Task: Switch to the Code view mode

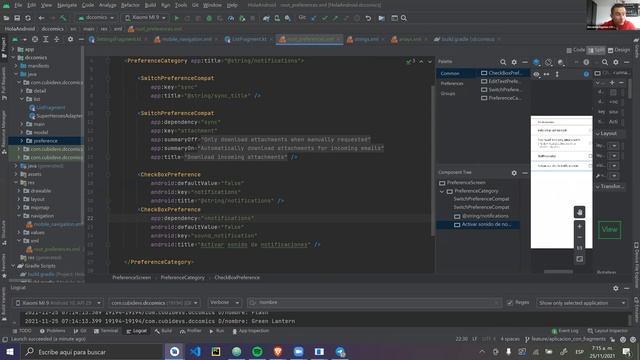Action: click(x=576, y=50)
